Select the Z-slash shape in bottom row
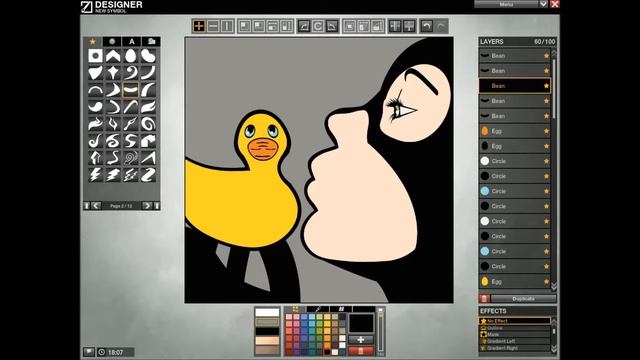This screenshot has width=640, height=360. click(148, 175)
